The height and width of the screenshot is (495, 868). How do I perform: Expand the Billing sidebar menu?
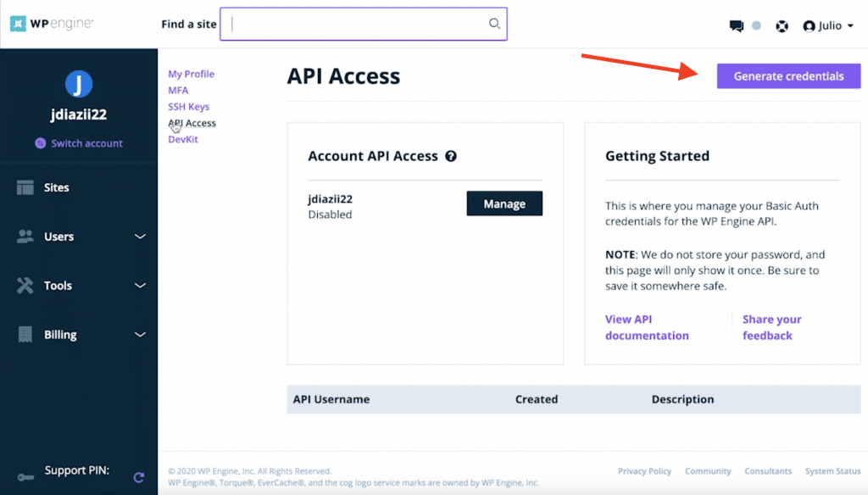click(x=141, y=335)
